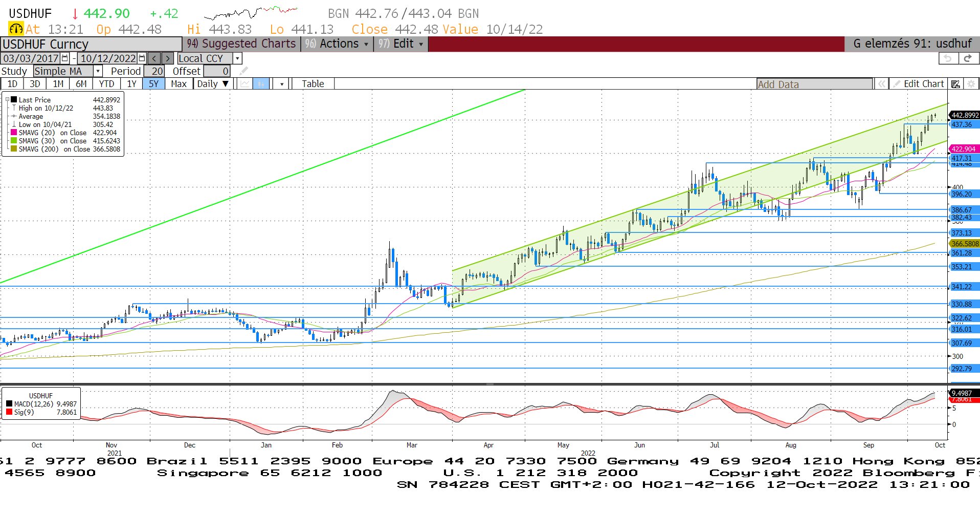Click the undo arrow icon
980x513 pixels.
948,58
